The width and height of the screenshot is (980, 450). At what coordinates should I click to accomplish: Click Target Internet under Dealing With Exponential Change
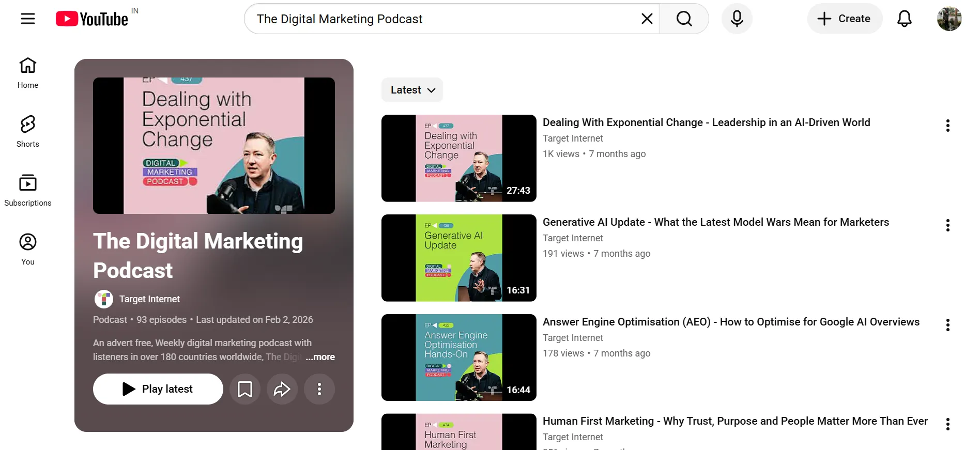pos(573,138)
